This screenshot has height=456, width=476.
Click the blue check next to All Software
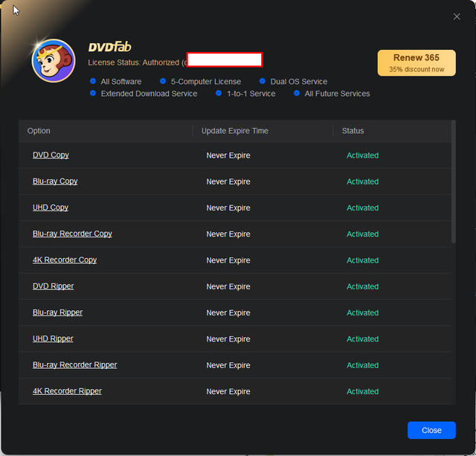tap(93, 81)
